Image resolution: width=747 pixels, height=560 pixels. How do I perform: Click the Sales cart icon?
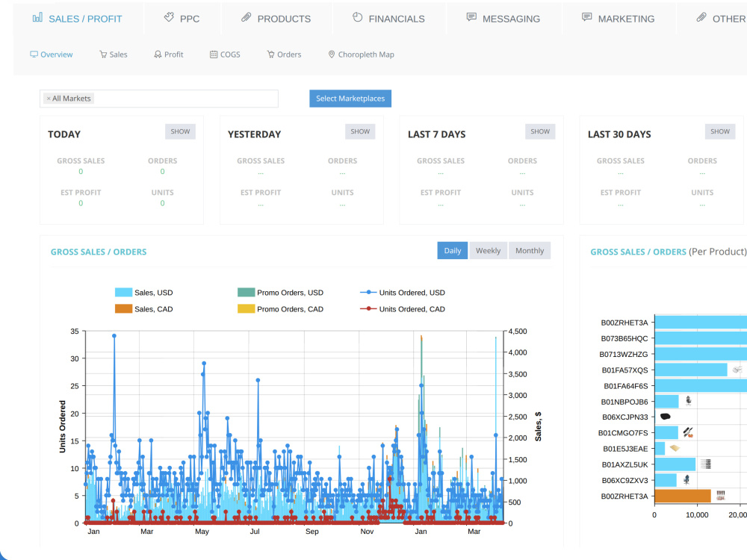coord(103,55)
